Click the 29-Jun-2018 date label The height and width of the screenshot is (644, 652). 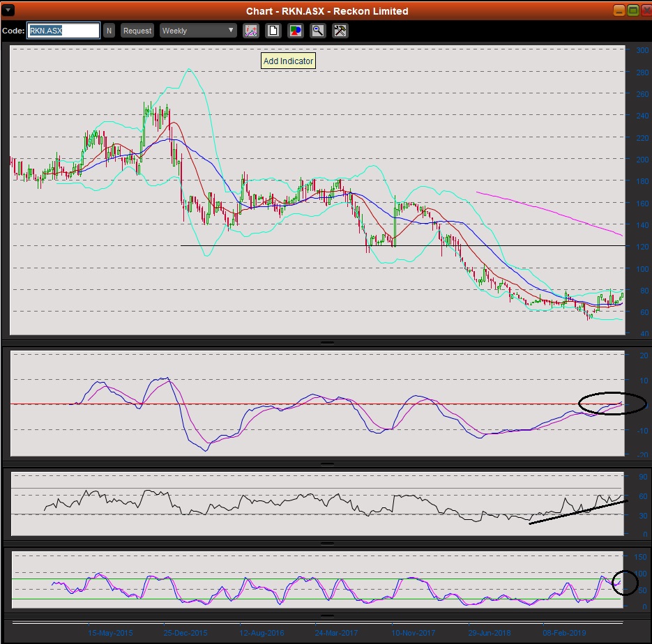click(490, 634)
